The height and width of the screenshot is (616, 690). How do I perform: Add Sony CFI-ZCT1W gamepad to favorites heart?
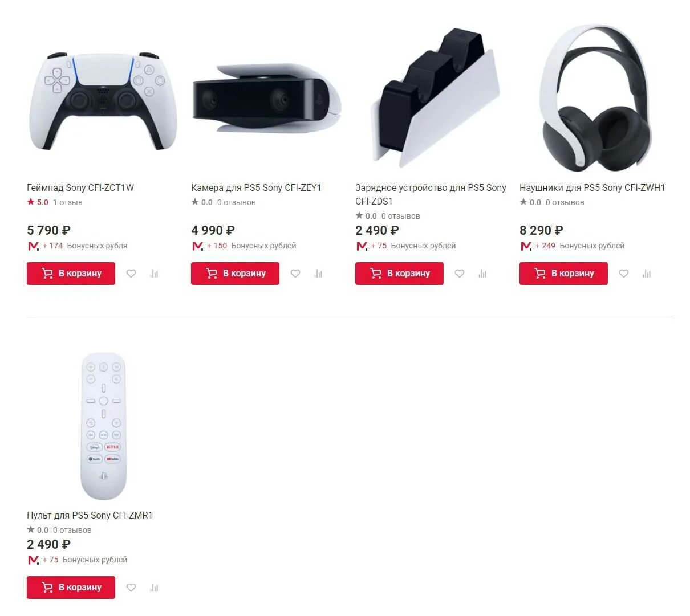pos(131,274)
